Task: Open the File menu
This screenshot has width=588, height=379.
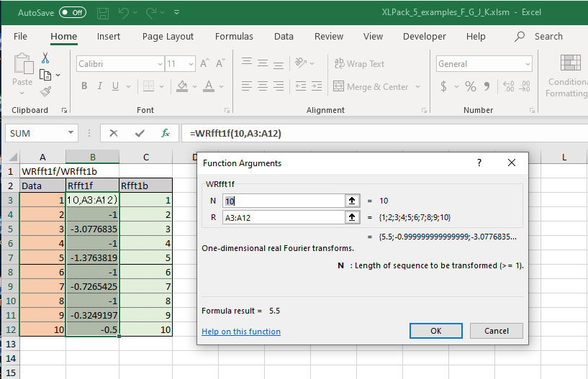Action: pyautogui.click(x=20, y=37)
